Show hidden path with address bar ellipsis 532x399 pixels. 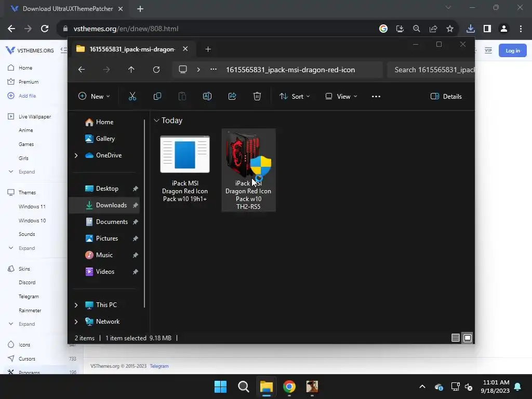coord(214,69)
